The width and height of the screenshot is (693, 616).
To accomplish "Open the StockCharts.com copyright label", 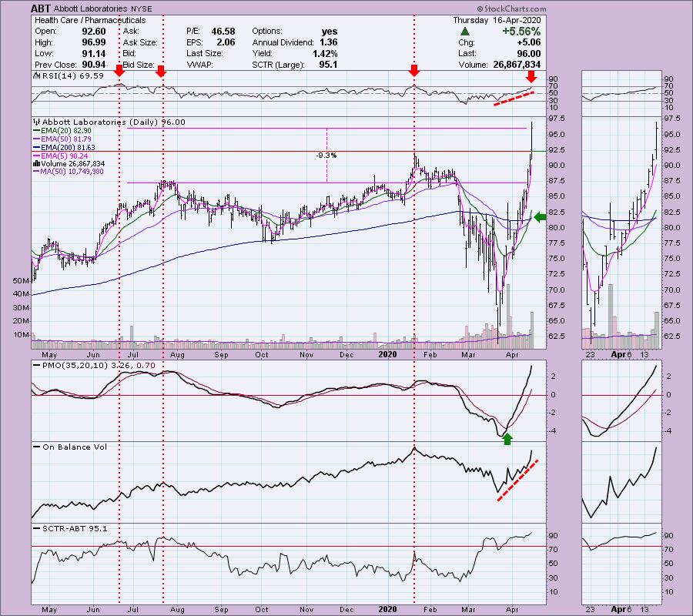I will click(511, 8).
